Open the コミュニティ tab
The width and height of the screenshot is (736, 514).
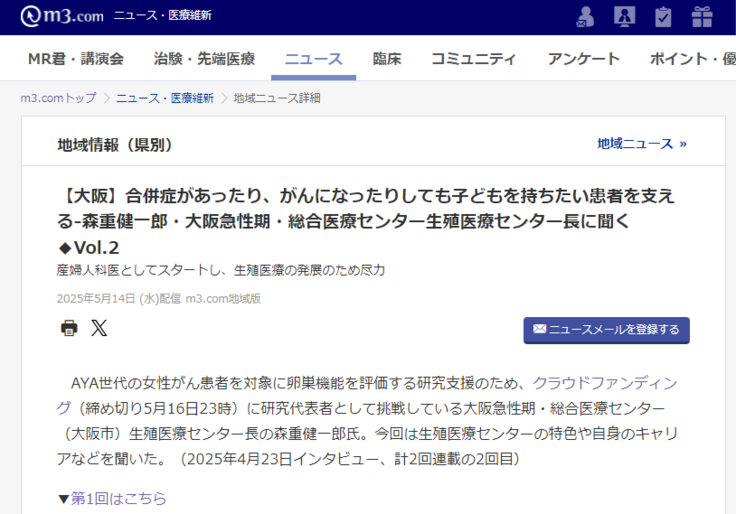pyautogui.click(x=474, y=59)
